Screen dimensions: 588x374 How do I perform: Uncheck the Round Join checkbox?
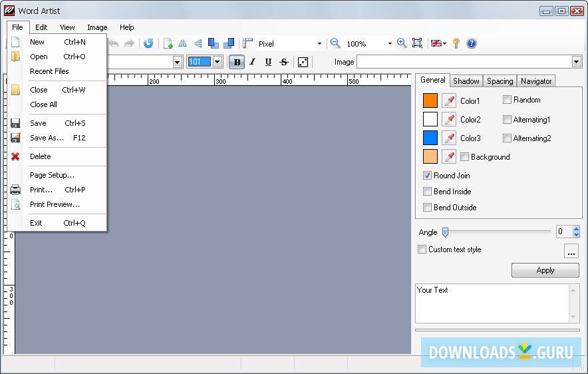427,175
